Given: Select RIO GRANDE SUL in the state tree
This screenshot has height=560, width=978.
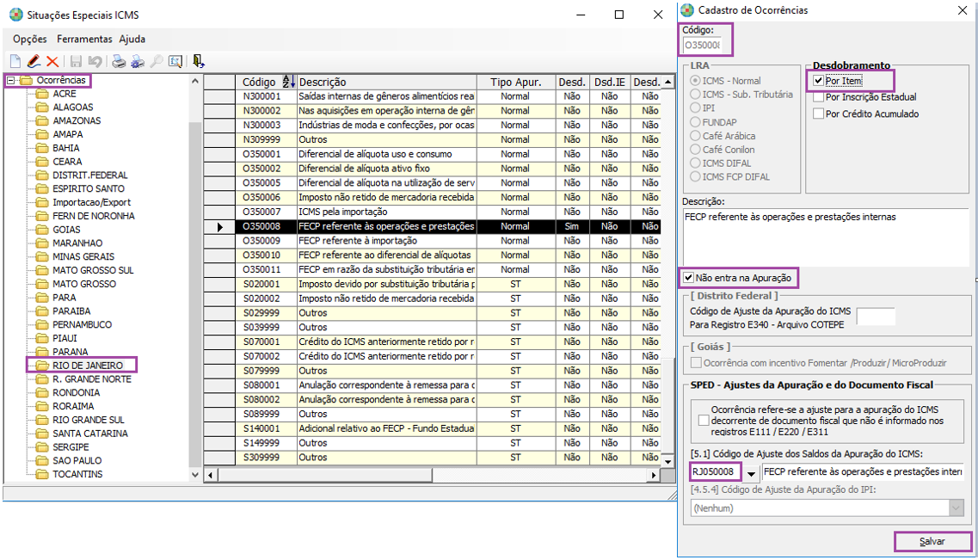Looking at the screenshot, I should pos(88,420).
